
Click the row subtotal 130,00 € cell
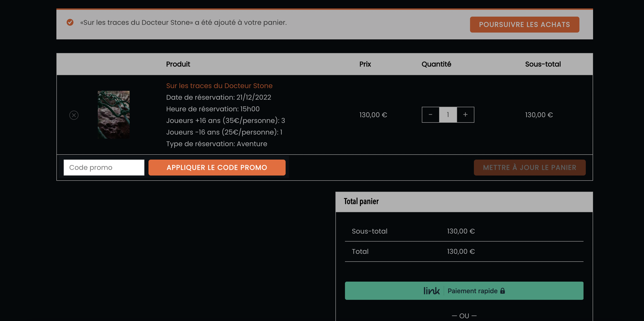coord(539,115)
